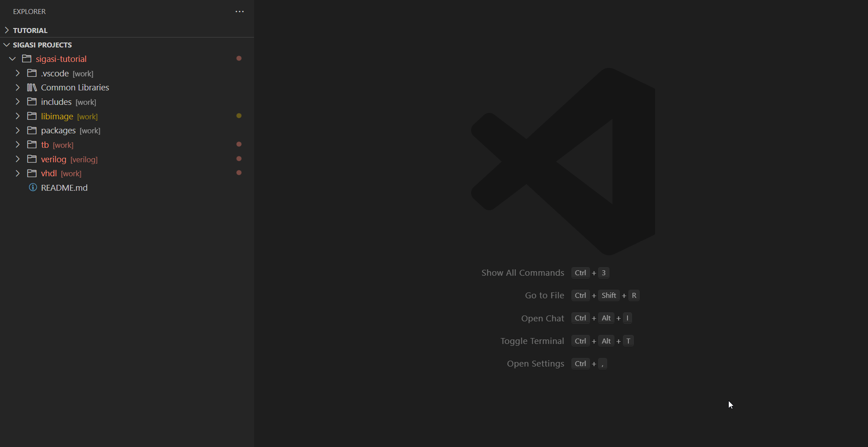Screen dimensions: 868x447
Task: Expand the tb folder chevron
Action: 18,145
